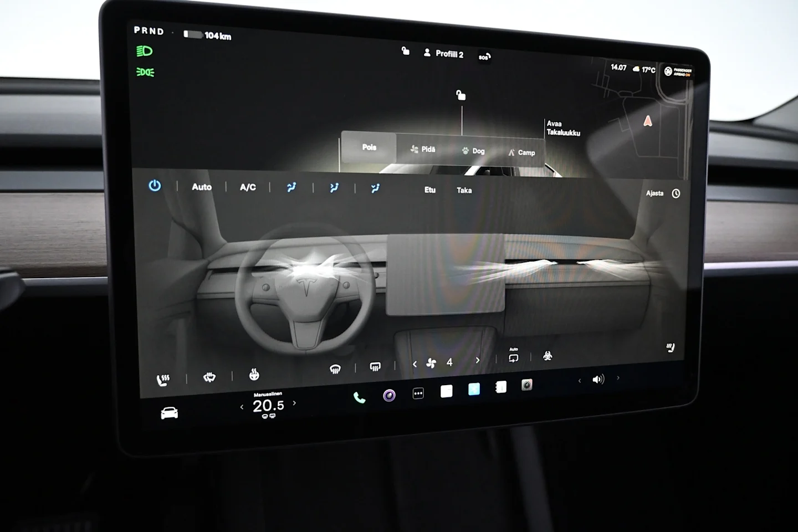Open Profiili 2 driver profile
798x532 pixels.
coord(443,53)
